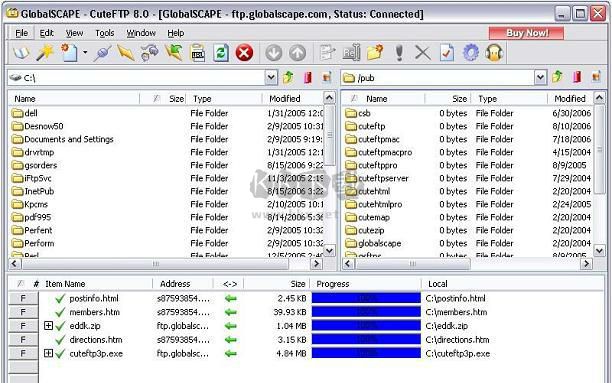Sort local files by Modified column
Viewport: 612px width, 383px height.
pyautogui.click(x=292, y=98)
